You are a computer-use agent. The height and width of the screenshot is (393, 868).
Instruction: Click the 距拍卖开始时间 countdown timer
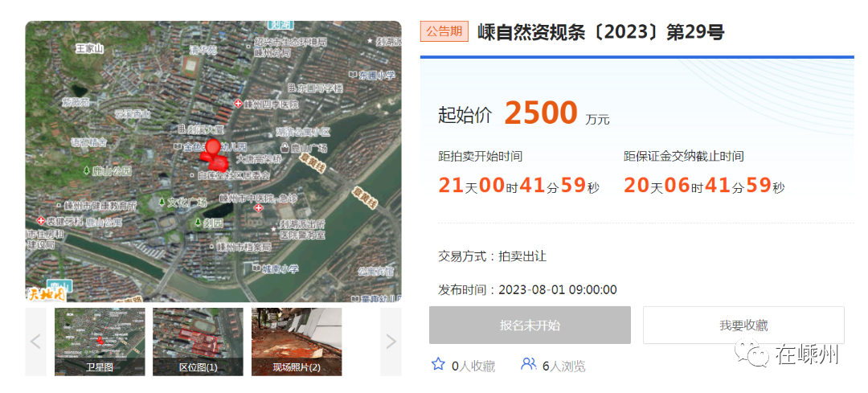click(x=519, y=186)
